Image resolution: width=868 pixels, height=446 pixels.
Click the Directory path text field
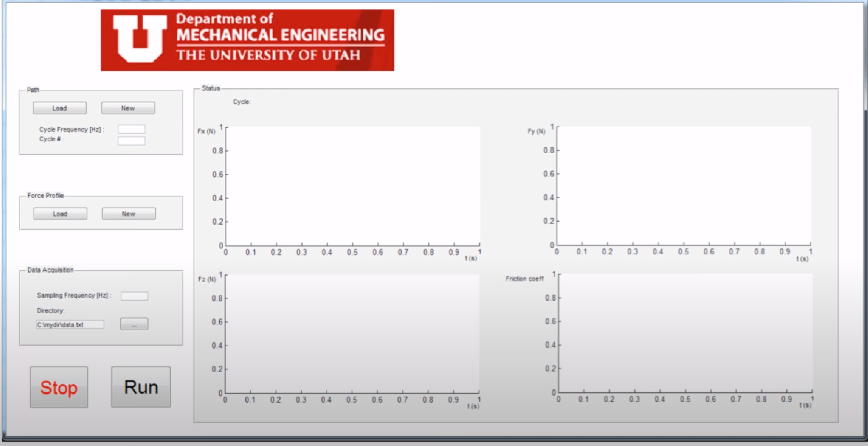[x=70, y=325]
